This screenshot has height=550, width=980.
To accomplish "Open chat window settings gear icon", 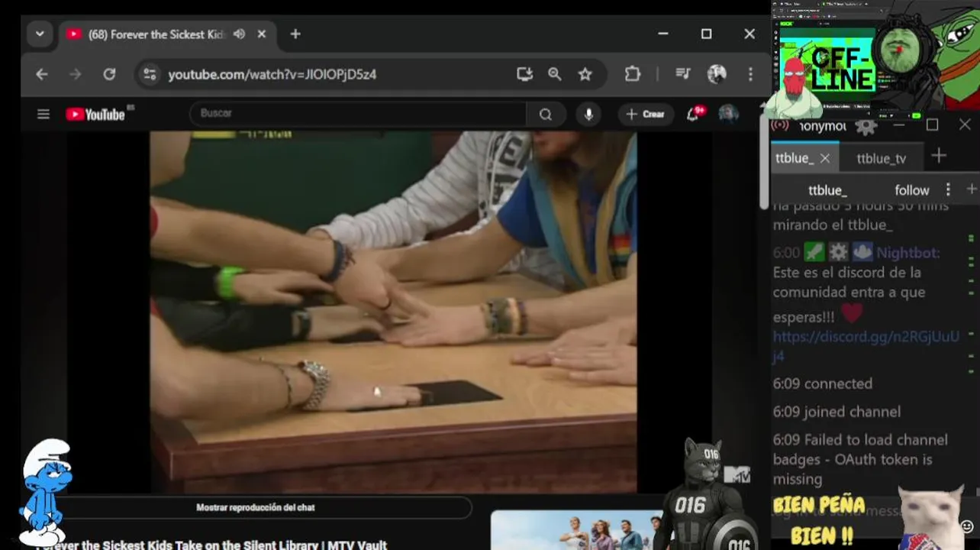I will (x=866, y=127).
